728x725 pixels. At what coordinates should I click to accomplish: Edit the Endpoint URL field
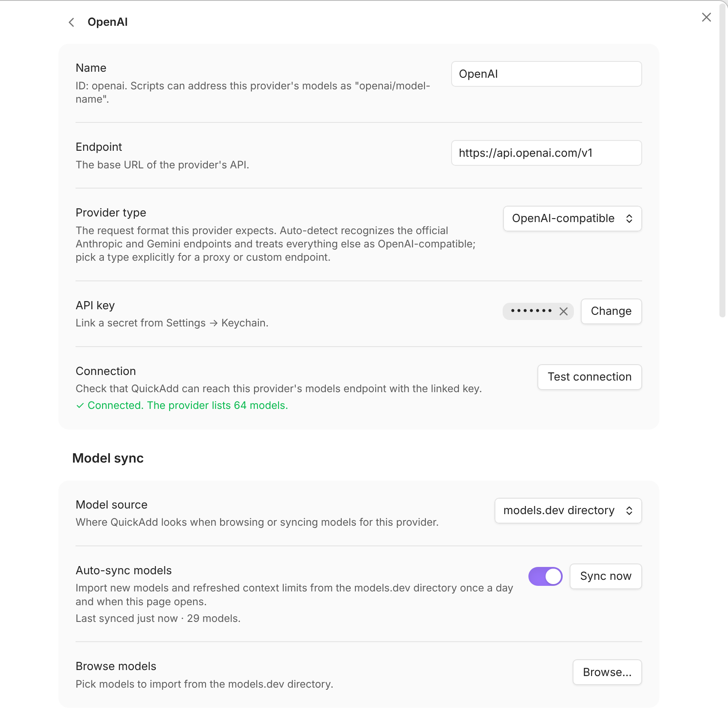pyautogui.click(x=546, y=153)
